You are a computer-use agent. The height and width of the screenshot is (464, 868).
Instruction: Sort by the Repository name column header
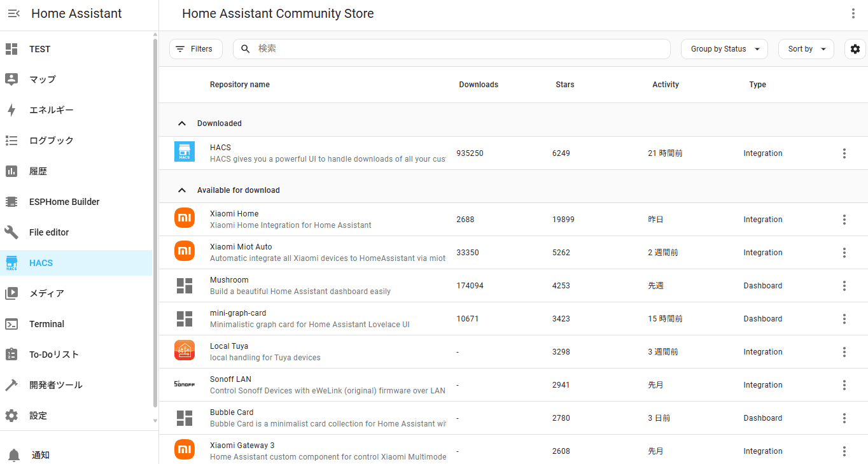(240, 85)
